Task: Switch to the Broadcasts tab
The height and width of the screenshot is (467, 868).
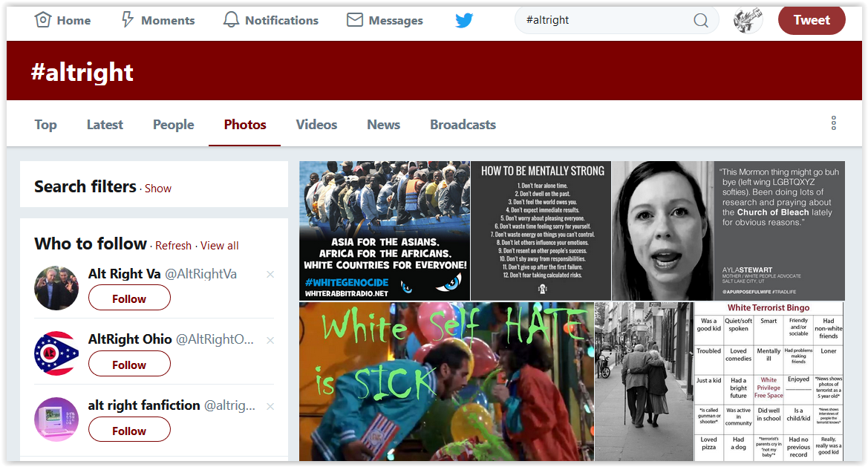Action: [463, 125]
